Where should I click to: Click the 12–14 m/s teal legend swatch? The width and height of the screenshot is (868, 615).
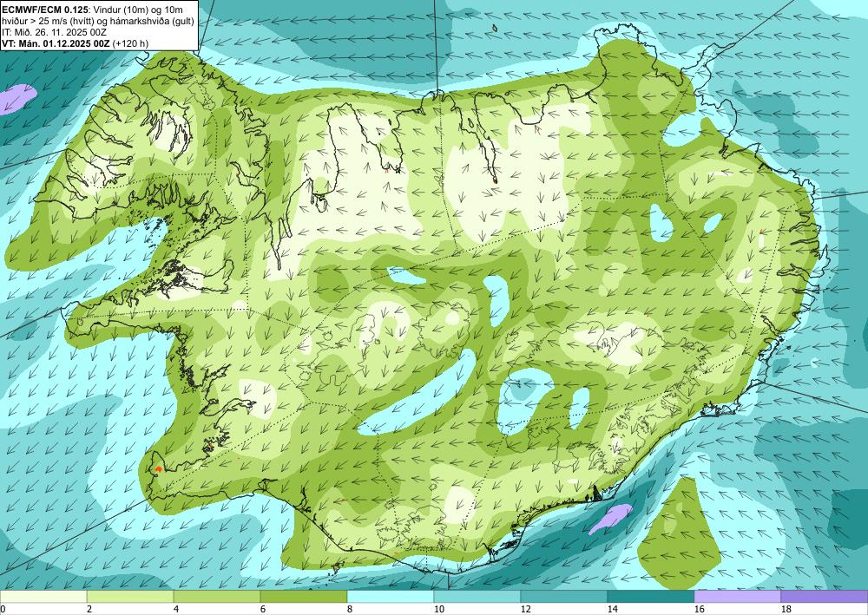click(x=564, y=597)
